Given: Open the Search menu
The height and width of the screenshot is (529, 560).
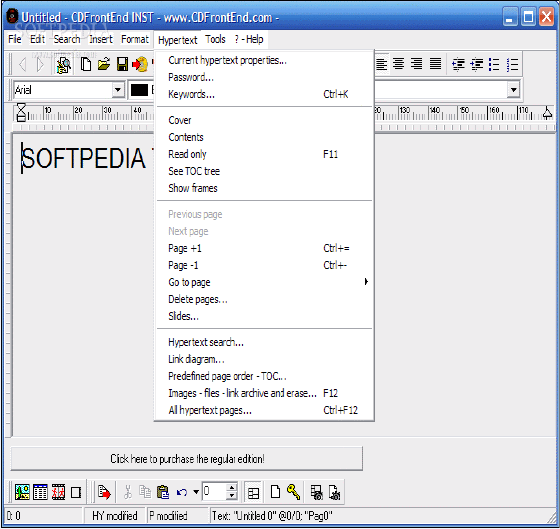Looking at the screenshot, I should (x=67, y=39).
